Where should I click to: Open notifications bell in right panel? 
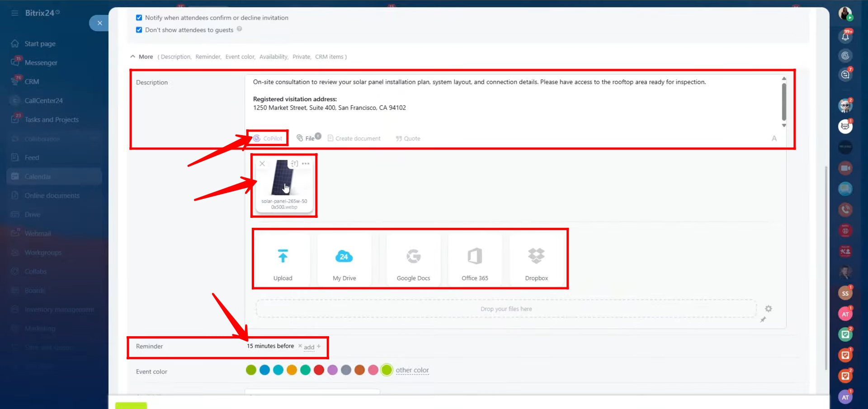(x=845, y=36)
